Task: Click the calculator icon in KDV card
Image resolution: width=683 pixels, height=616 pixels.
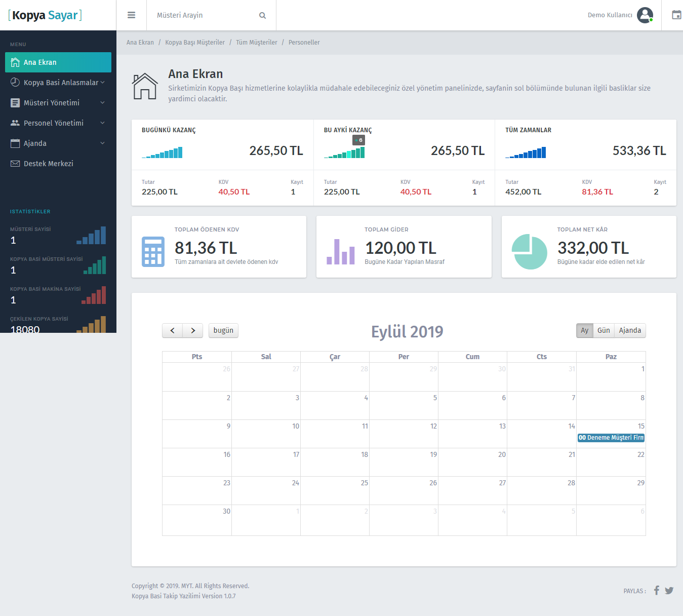Action: point(153,252)
